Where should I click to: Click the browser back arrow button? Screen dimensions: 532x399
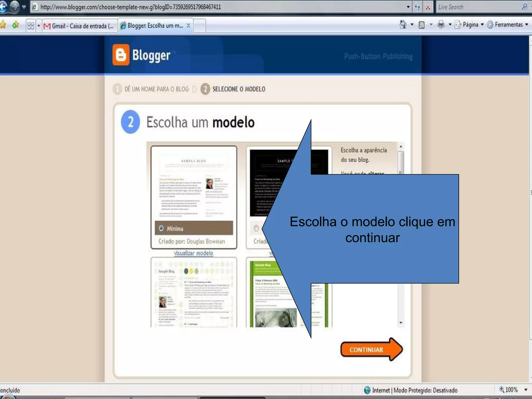tap(3, 7)
